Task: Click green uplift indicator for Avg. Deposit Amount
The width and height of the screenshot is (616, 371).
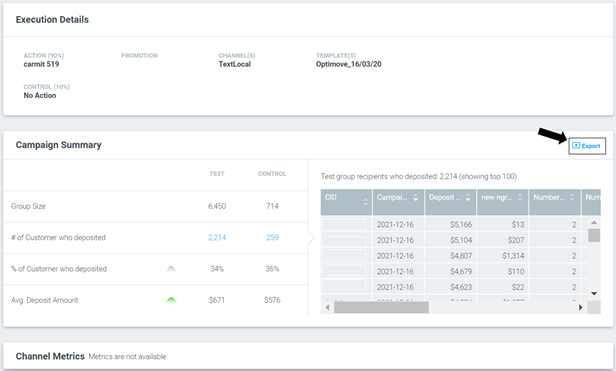Action: point(171,300)
